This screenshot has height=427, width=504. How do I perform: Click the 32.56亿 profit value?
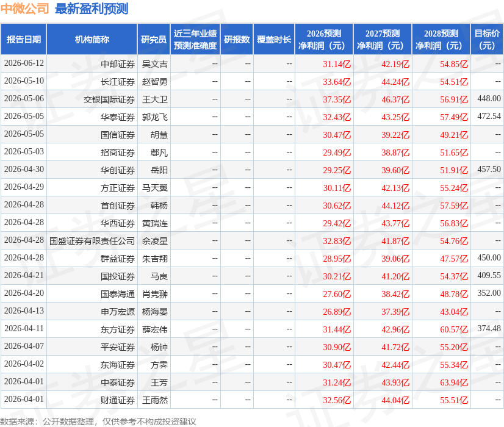[337, 400]
